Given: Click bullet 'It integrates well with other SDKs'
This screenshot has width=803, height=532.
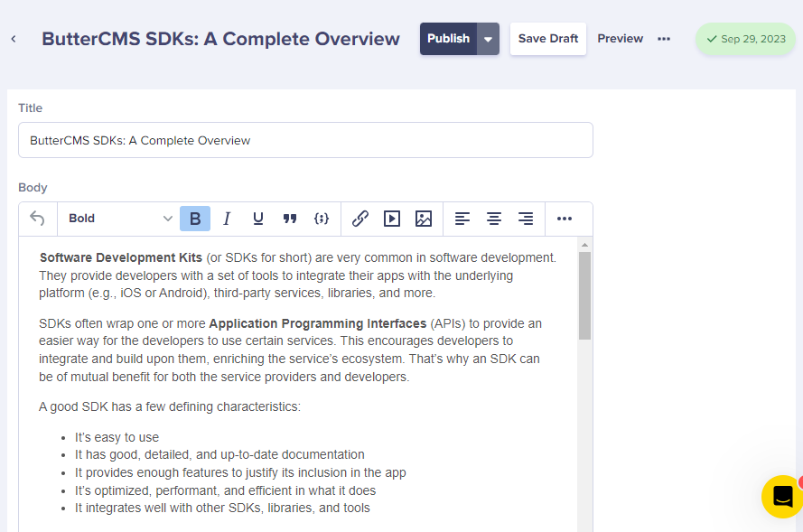Looking at the screenshot, I should tap(222, 508).
